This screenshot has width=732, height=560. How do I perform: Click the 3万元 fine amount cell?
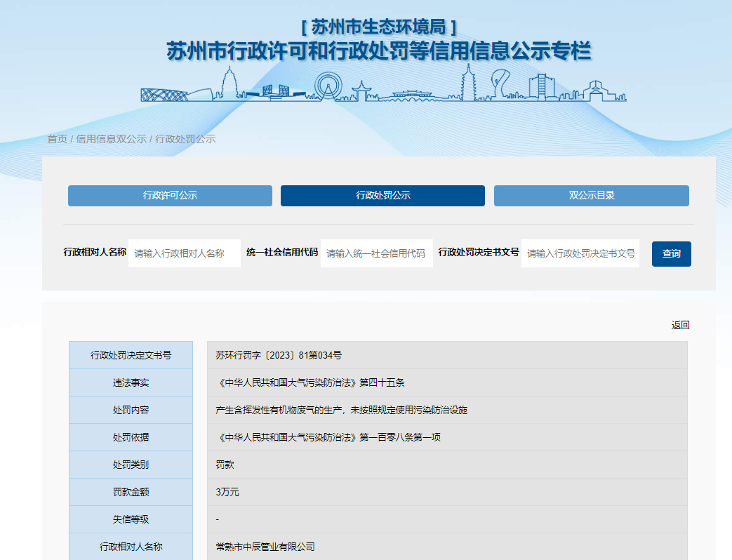pos(227,492)
